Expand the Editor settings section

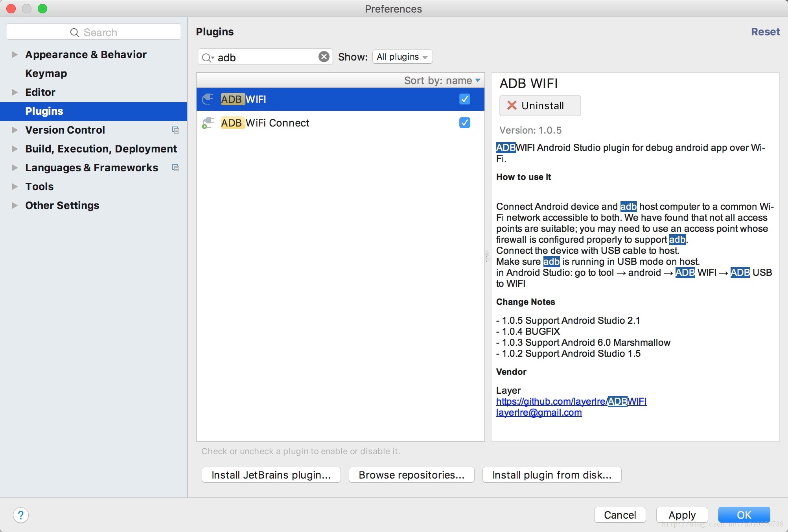(x=15, y=92)
